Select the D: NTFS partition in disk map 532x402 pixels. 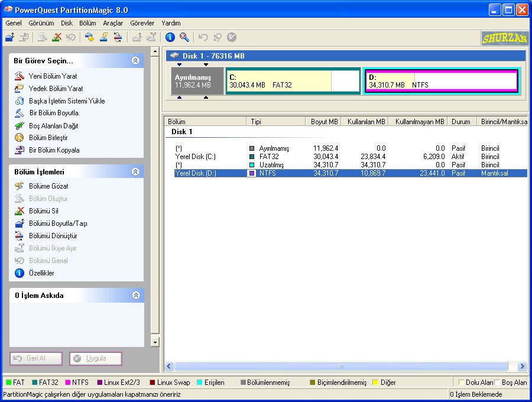442,81
